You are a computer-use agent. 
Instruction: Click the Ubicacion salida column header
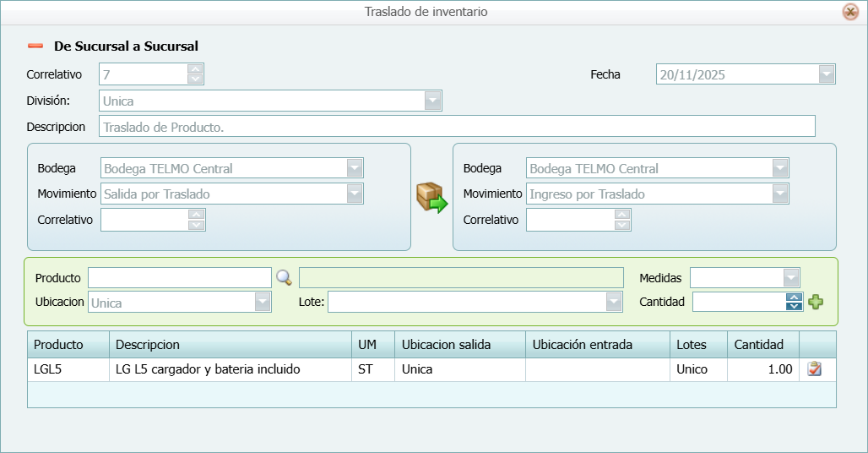(x=460, y=345)
